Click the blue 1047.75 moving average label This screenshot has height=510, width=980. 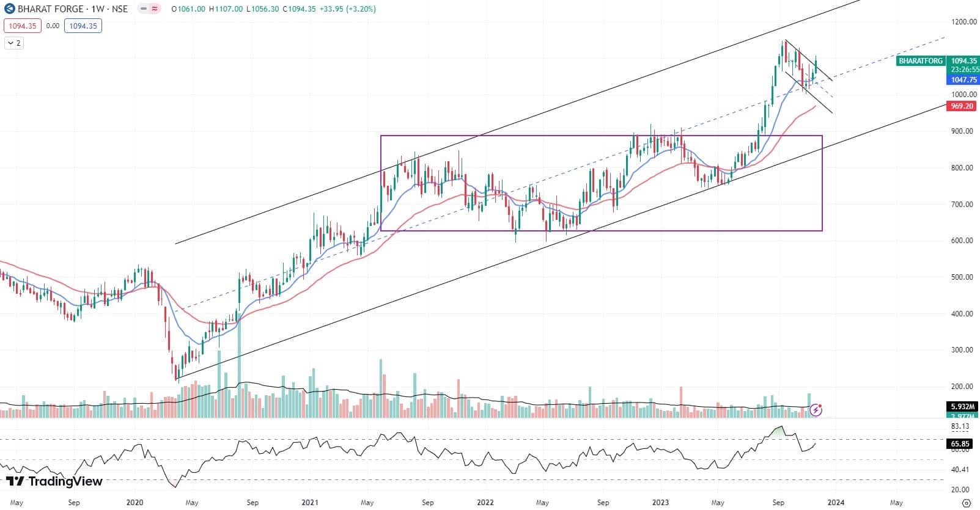click(964, 80)
